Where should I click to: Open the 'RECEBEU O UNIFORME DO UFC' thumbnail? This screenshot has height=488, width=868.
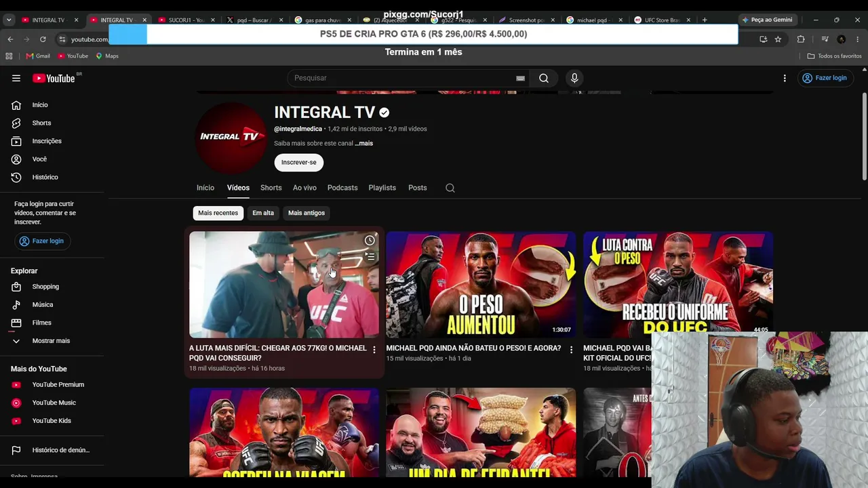pyautogui.click(x=678, y=285)
